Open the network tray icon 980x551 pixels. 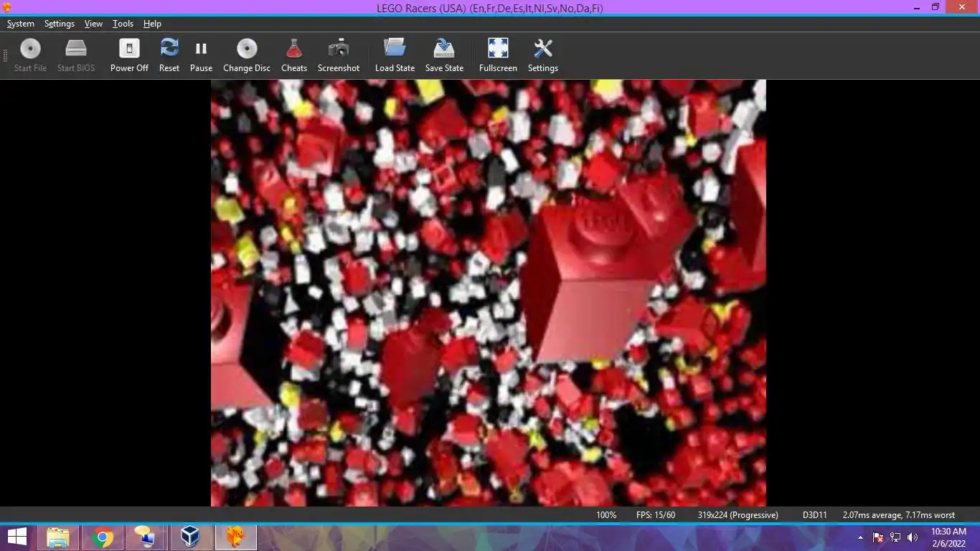(x=895, y=537)
